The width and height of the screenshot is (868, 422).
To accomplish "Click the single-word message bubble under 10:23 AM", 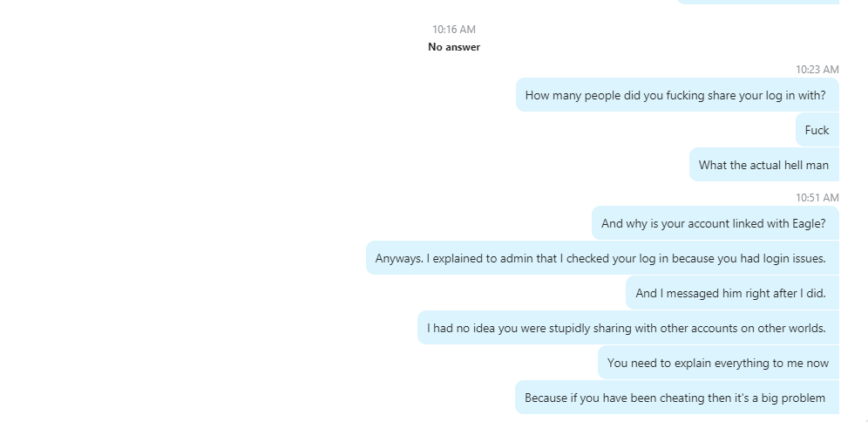I will (x=817, y=130).
